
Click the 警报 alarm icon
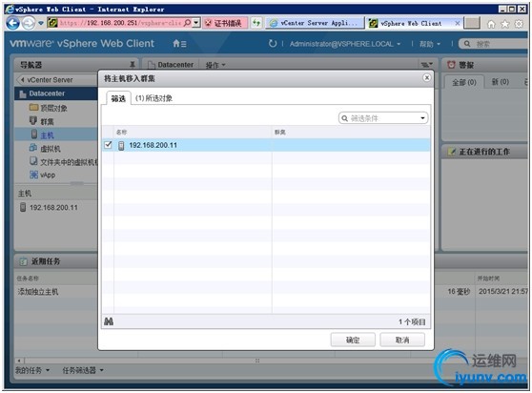point(451,65)
